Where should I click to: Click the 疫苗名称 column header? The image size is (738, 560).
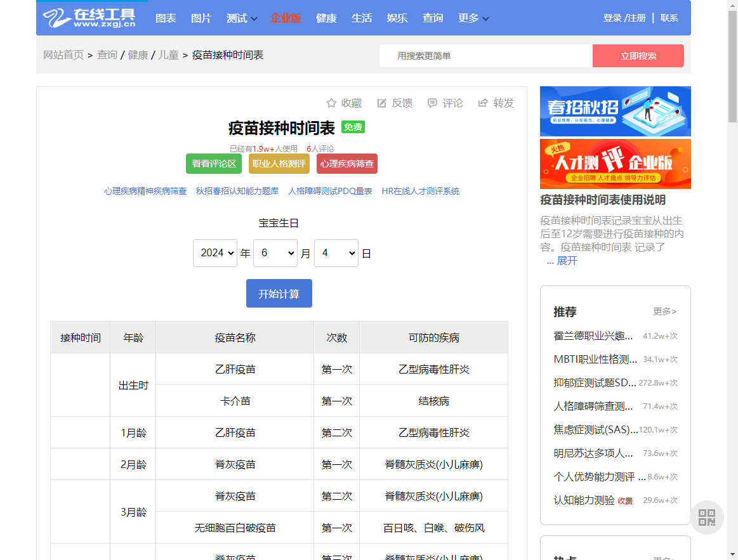(x=235, y=337)
